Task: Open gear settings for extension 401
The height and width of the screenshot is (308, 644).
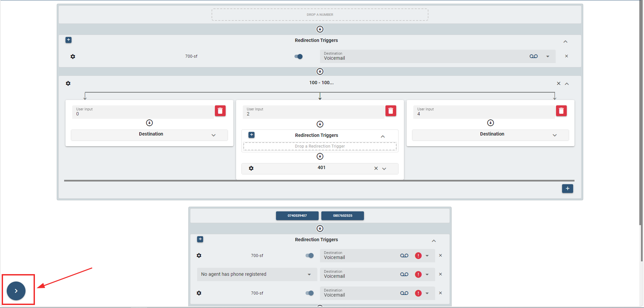Action: pyautogui.click(x=251, y=168)
